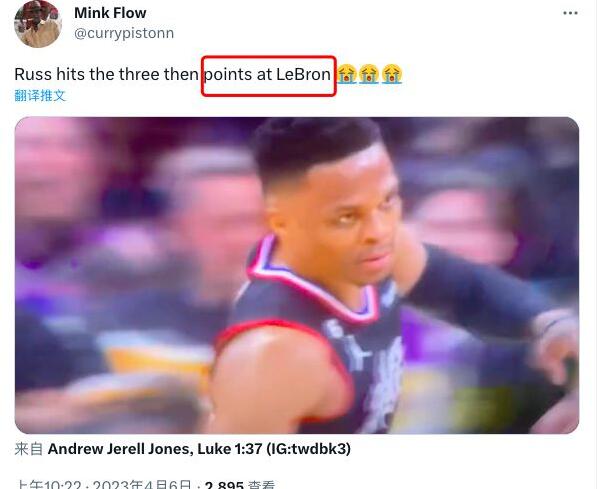This screenshot has width=599, height=489.
Task: Click the "Russ hits the three then" text
Action: (x=106, y=74)
